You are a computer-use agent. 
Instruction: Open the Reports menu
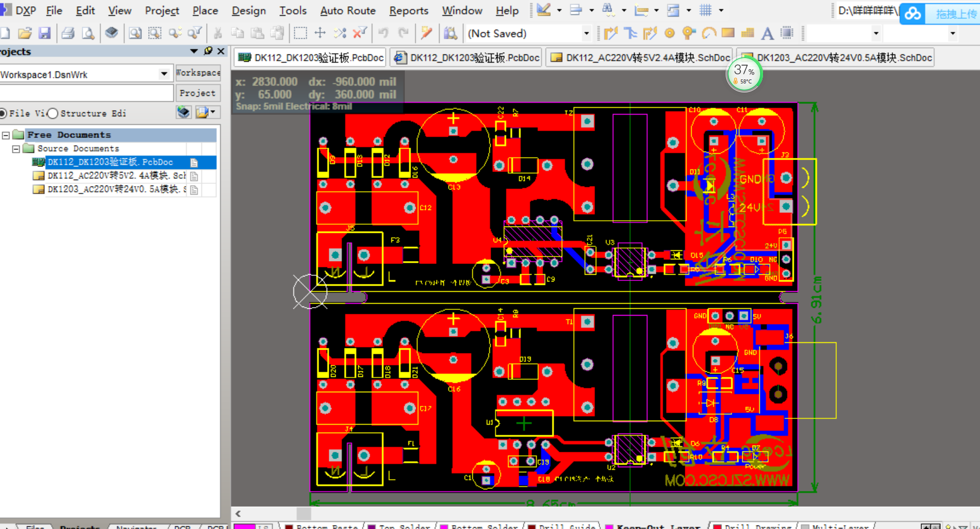coord(409,10)
